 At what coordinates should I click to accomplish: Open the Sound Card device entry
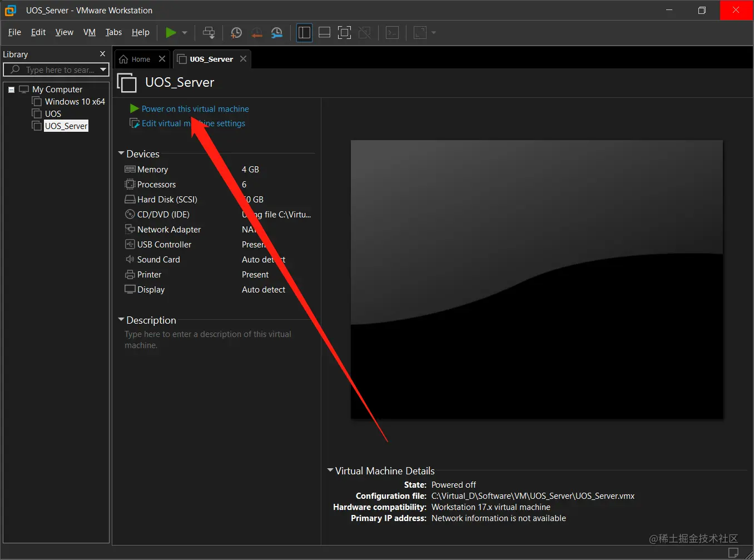(x=158, y=260)
